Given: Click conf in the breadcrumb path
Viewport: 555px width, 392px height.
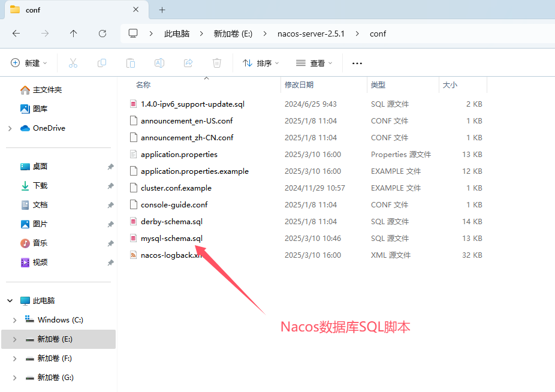Looking at the screenshot, I should 378,34.
